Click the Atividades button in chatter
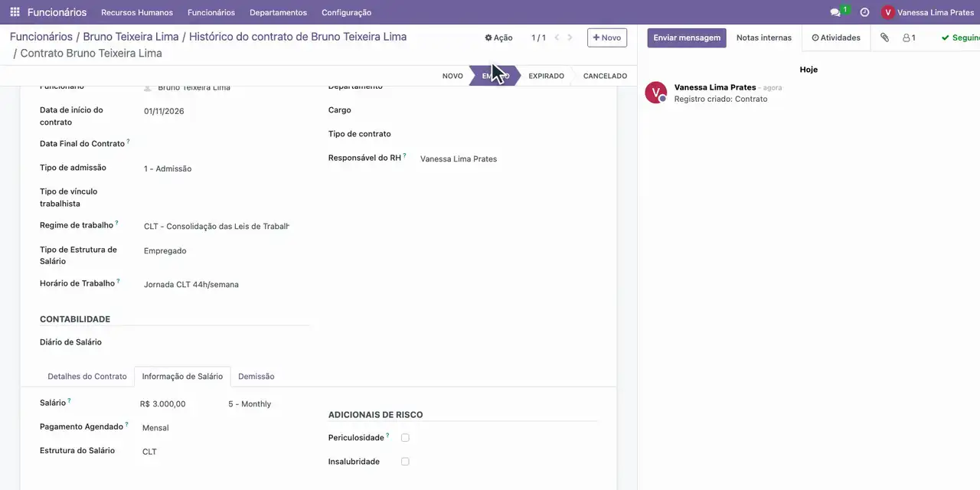980x490 pixels. tap(836, 38)
